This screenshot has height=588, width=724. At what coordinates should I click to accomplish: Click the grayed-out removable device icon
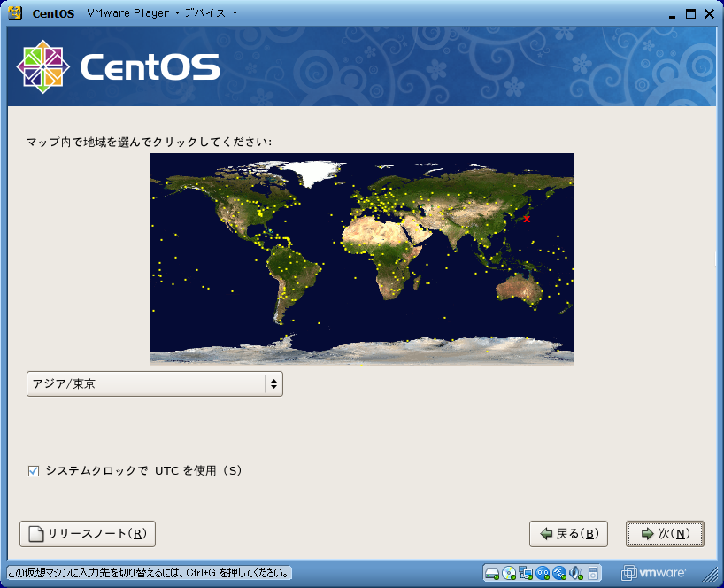594,572
